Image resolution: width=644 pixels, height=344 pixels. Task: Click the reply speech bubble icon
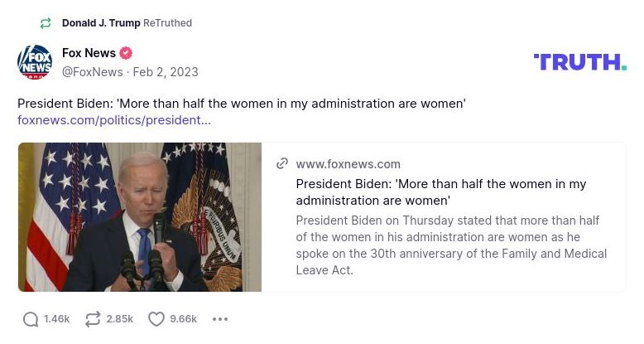click(x=31, y=319)
